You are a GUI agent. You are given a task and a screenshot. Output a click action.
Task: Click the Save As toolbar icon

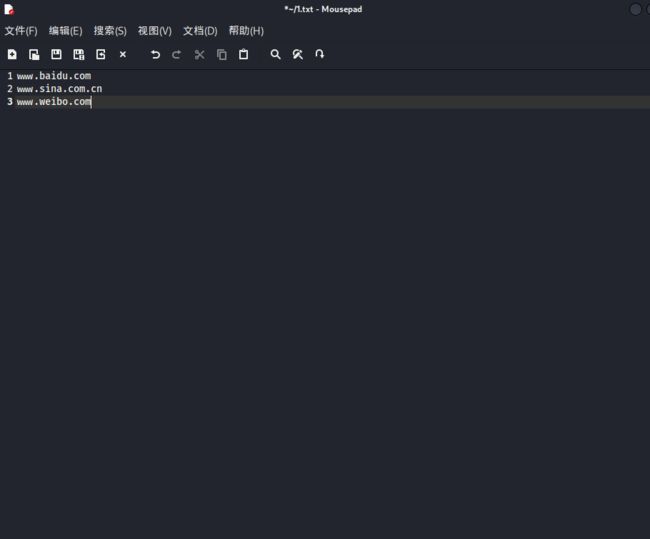point(78,54)
